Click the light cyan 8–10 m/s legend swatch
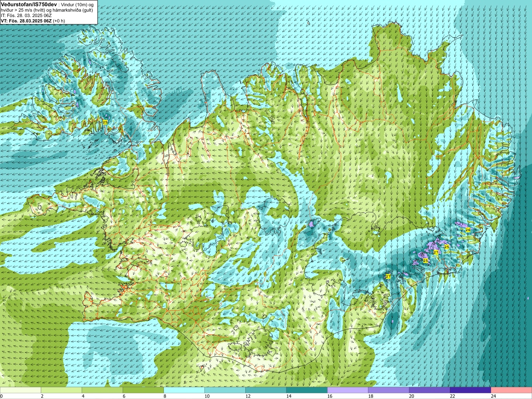 [184, 390]
